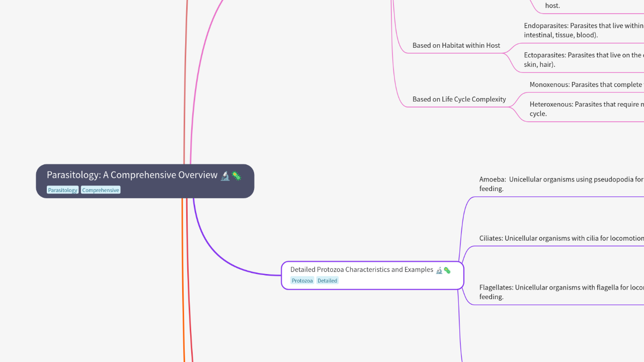Click the Ciliates description text

click(561, 238)
